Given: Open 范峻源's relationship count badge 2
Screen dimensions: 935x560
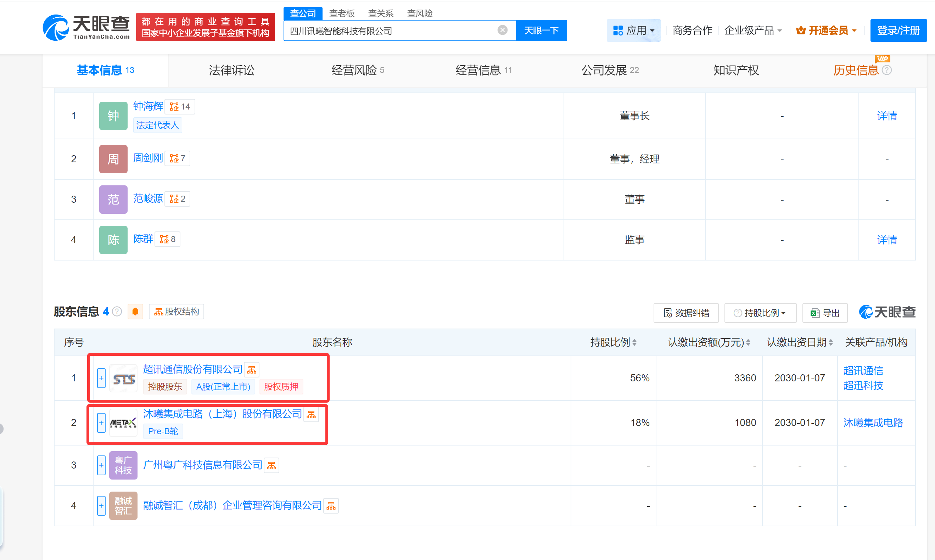Looking at the screenshot, I should point(177,199).
